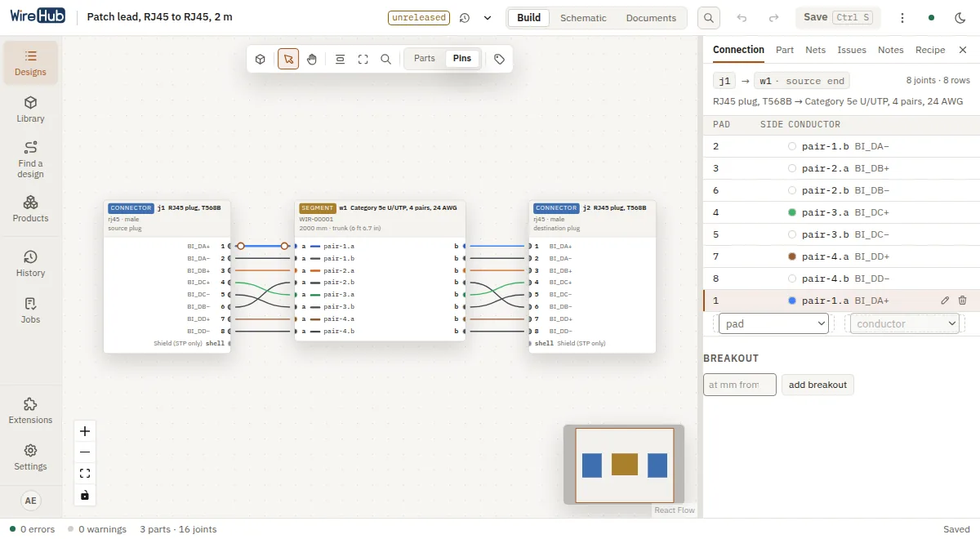
Task: Open canvas search from the floating toolbar
Action: pos(386,59)
